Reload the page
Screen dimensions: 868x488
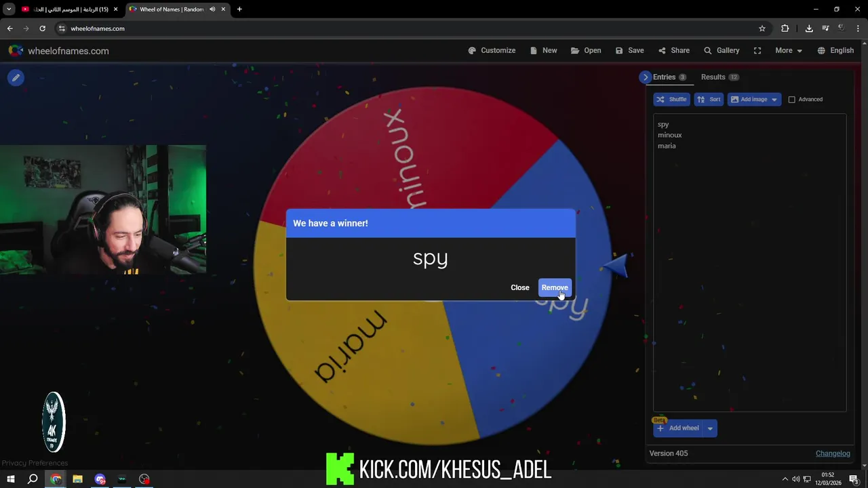[x=42, y=28]
